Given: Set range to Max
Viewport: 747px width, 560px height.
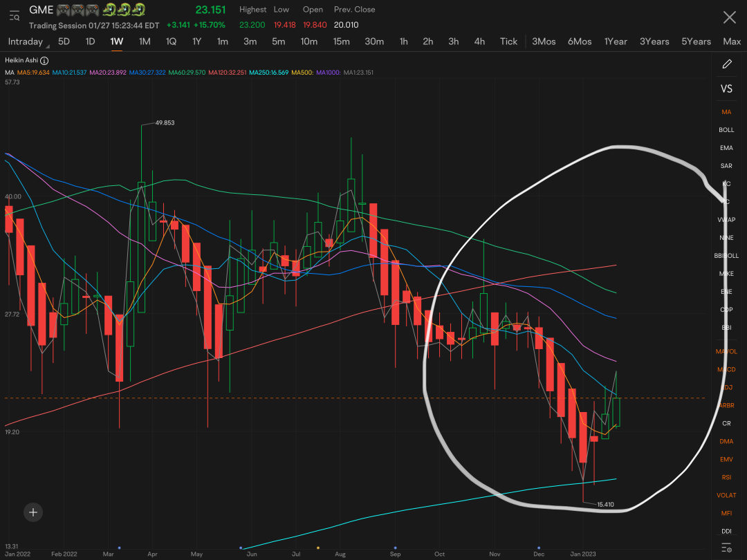Looking at the screenshot, I should point(732,41).
